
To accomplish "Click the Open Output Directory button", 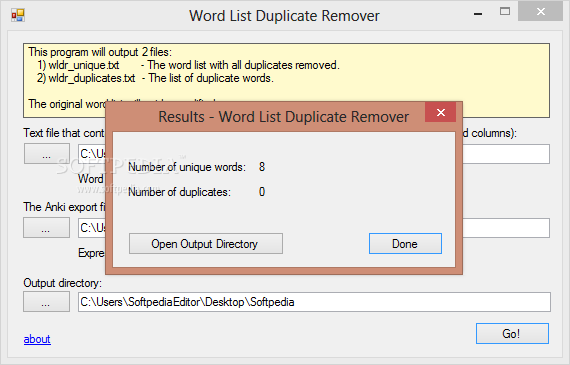I will tap(206, 244).
